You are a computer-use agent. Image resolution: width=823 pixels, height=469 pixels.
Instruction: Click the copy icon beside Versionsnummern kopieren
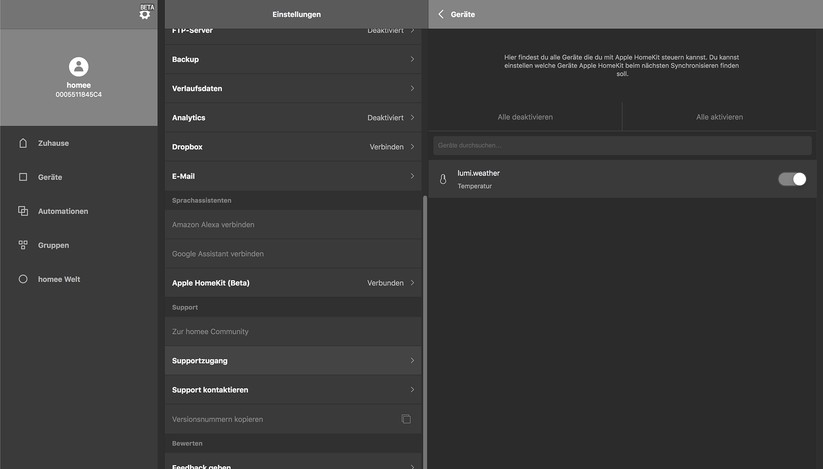[406, 419]
